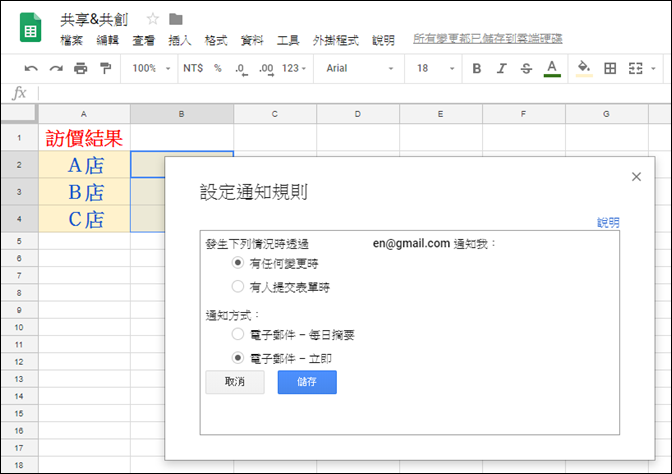
Task: Click the saved-to-cloud status link
Action: pos(488,39)
